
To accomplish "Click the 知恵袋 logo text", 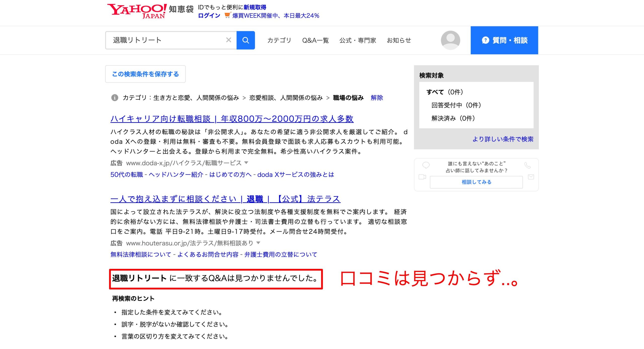I will (181, 9).
